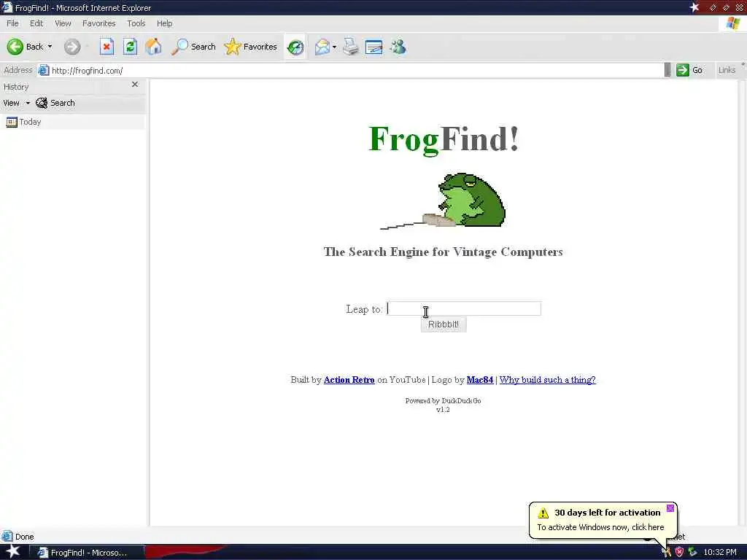
Task: Click the green arrows tray icon beside the clock
Action: (x=692, y=553)
